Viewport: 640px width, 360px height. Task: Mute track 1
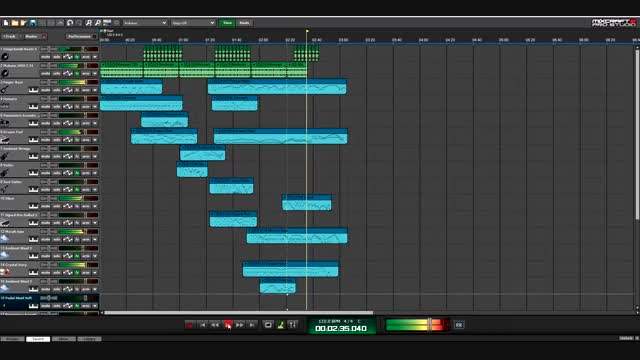tap(45, 57)
